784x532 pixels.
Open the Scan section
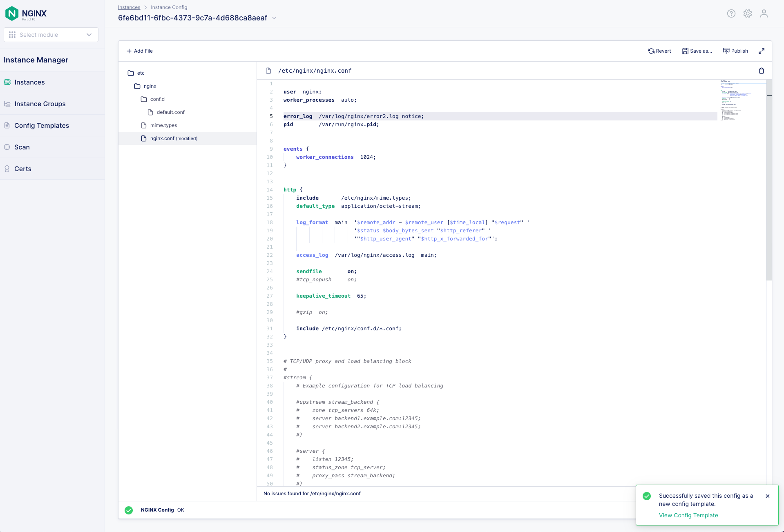[x=52, y=147]
